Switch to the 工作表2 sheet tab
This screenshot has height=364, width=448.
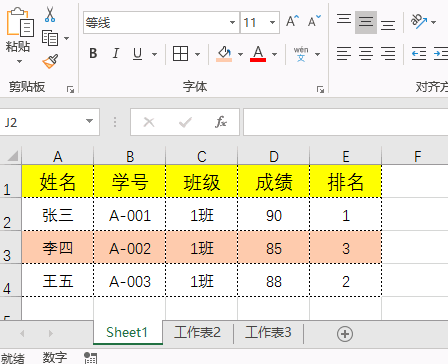pyautogui.click(x=198, y=333)
